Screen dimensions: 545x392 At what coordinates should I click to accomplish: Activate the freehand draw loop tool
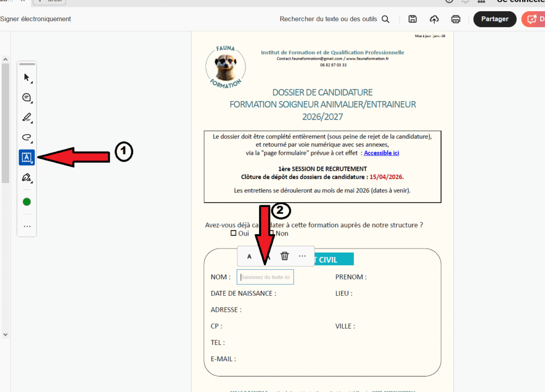(27, 137)
